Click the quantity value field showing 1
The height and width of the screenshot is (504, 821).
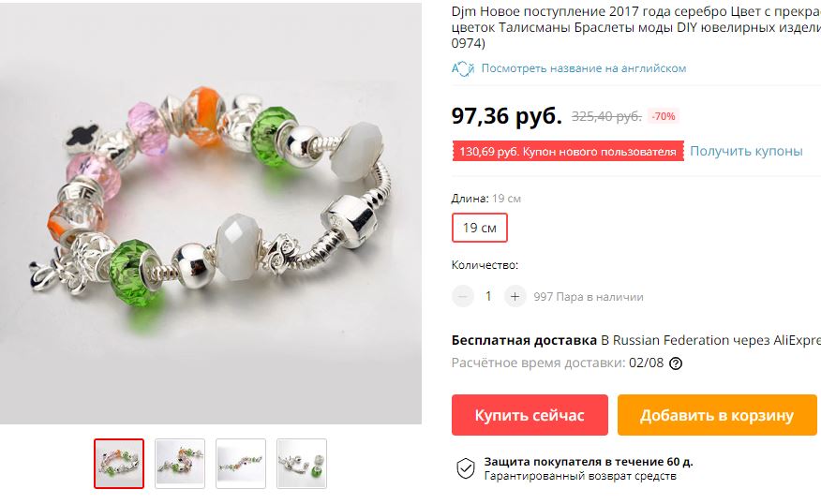tap(488, 297)
